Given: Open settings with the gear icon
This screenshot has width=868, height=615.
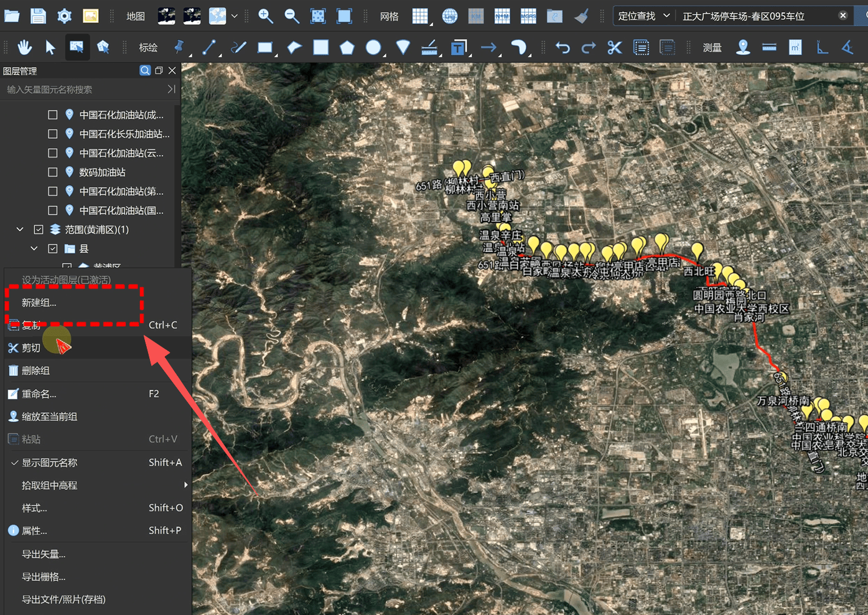Looking at the screenshot, I should 65,16.
